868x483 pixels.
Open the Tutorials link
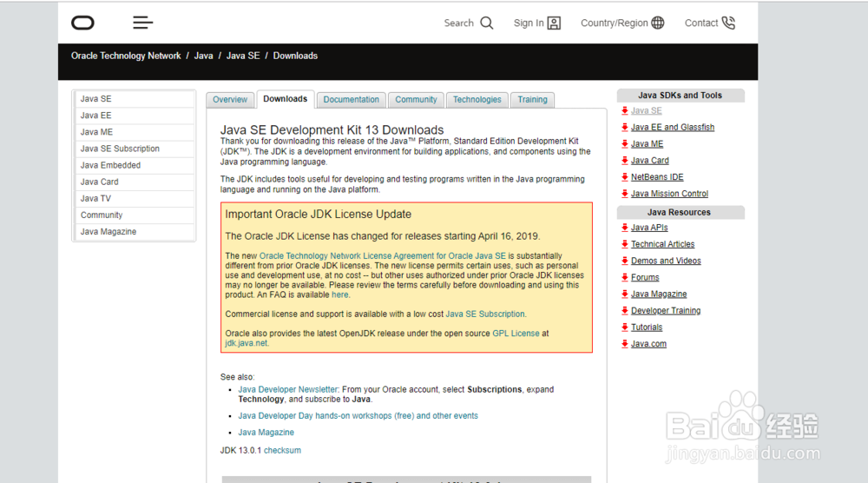click(x=647, y=328)
